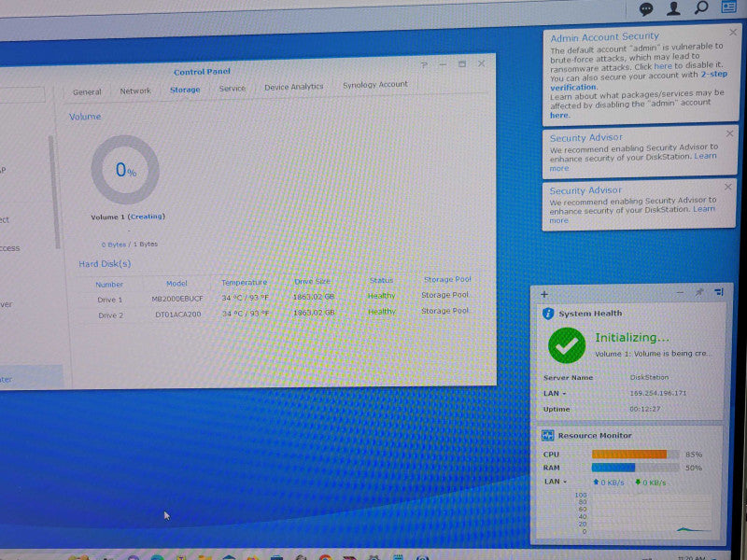Click the Creating status link for Volume 1
The width and height of the screenshot is (747, 560).
coord(147,217)
